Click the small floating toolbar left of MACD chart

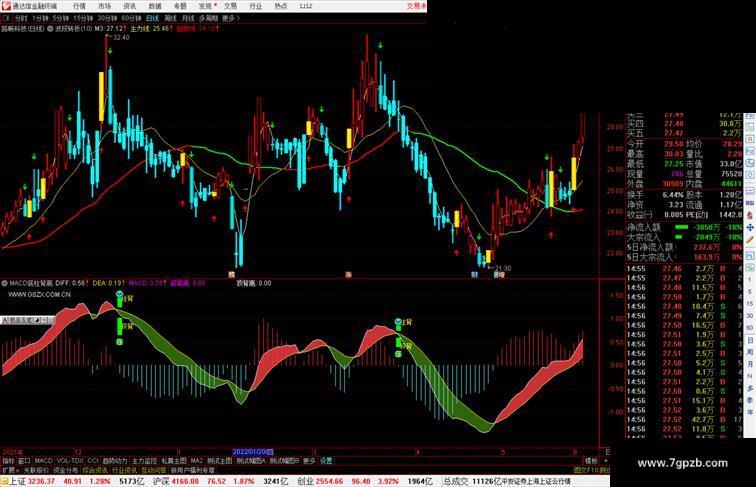(x=27, y=320)
